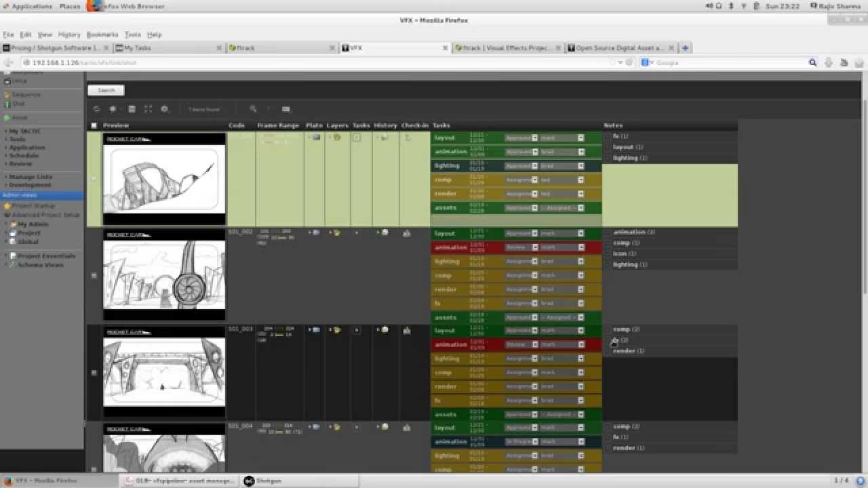The height and width of the screenshot is (488, 868).
Task: Click the Plate icon in the S01_002 row
Action: coord(316,232)
